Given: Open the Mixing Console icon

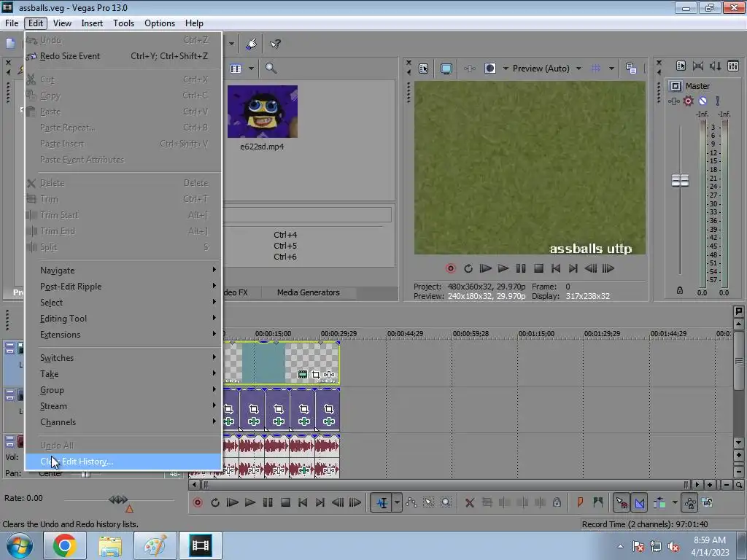Looking at the screenshot, I should pyautogui.click(x=733, y=66).
